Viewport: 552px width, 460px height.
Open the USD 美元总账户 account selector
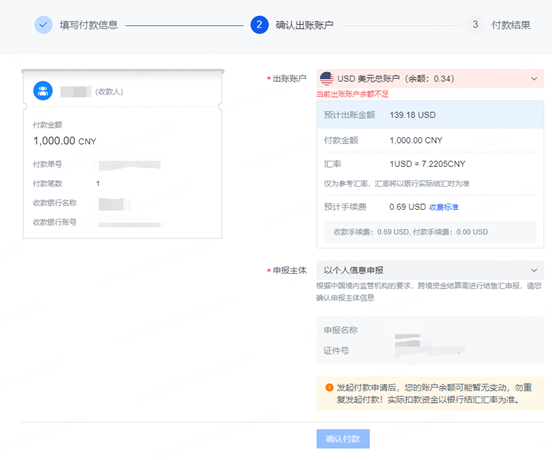coord(430,78)
